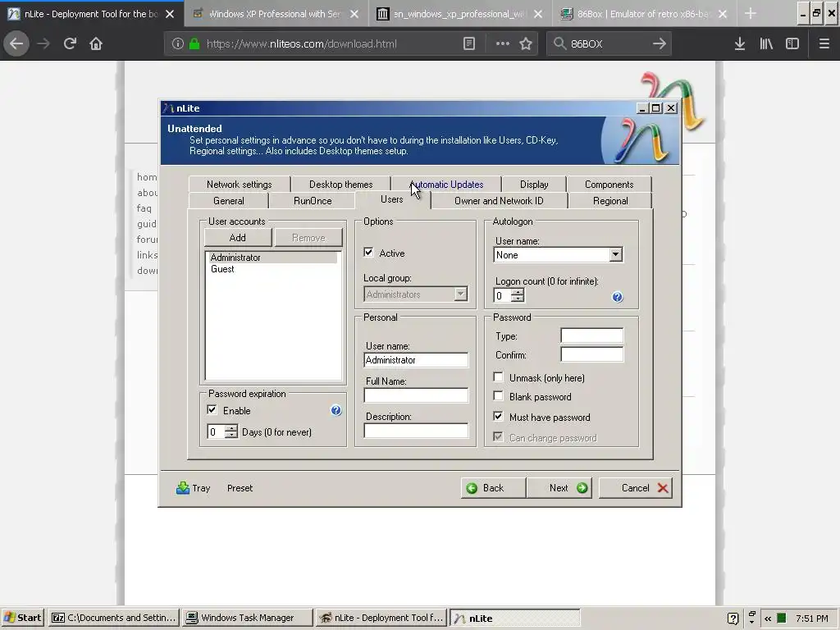Click the Password Type field
The height and width of the screenshot is (630, 840).
(591, 336)
